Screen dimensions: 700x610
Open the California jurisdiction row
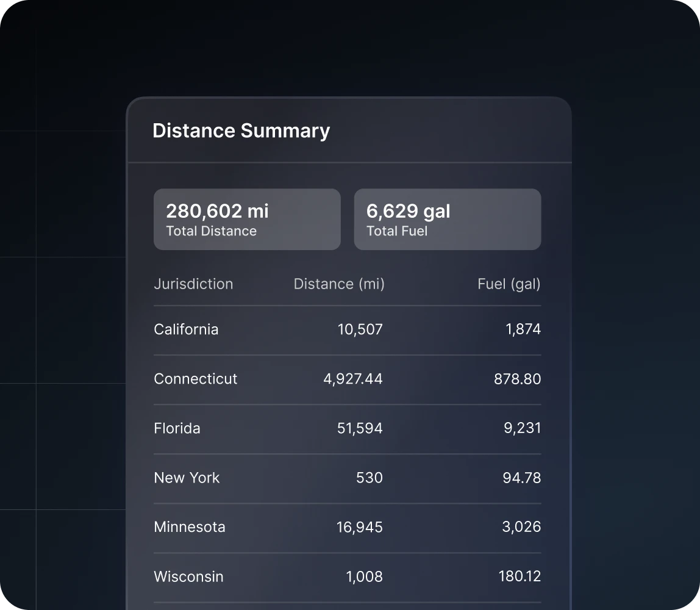[x=186, y=329]
